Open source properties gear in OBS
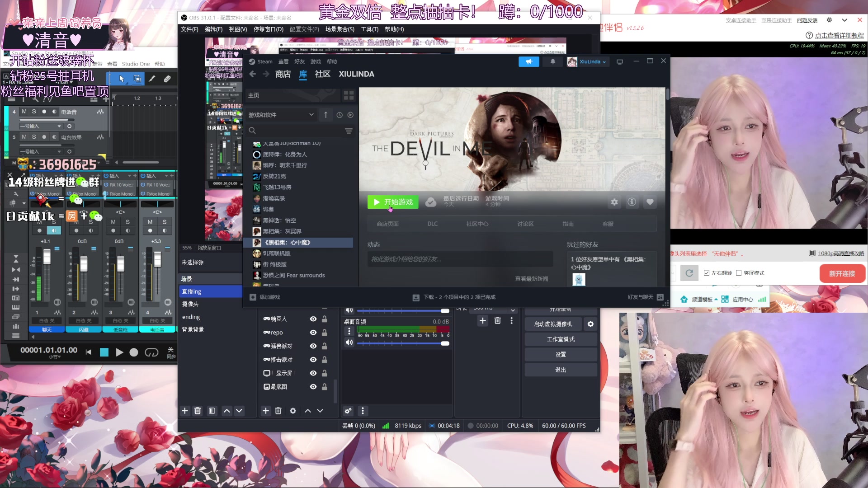 pos(293,411)
